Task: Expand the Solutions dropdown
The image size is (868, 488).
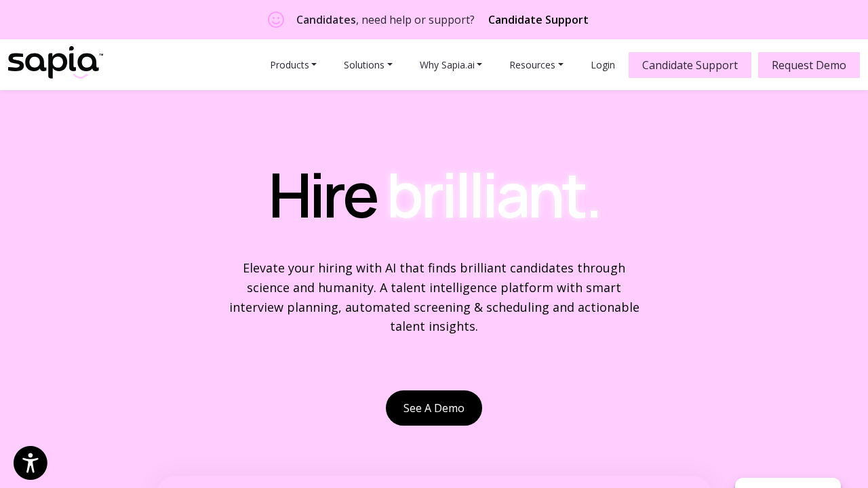Action: point(368,65)
